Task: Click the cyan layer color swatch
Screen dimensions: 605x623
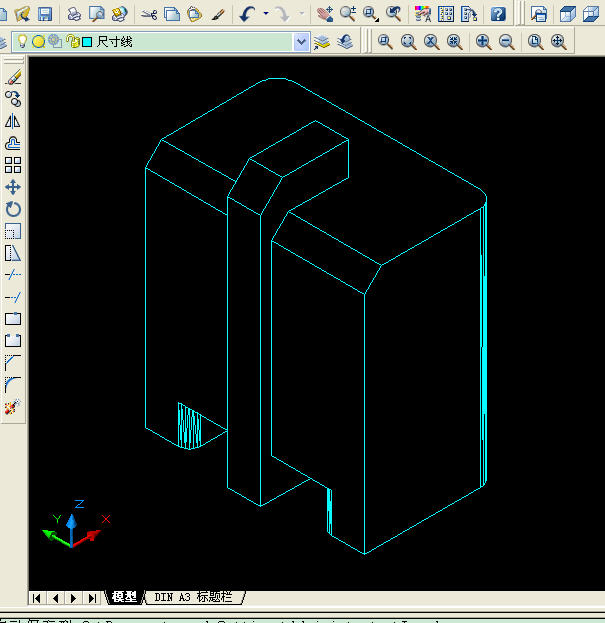Action: pyautogui.click(x=87, y=42)
